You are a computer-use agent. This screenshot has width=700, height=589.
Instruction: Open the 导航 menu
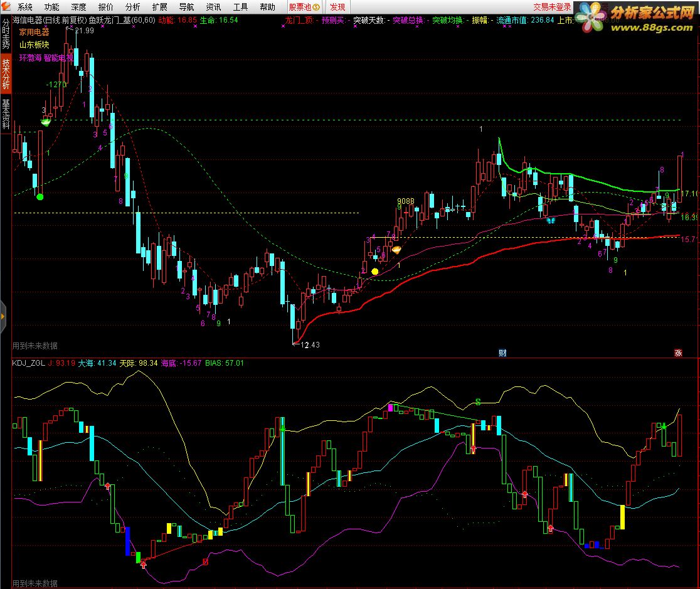click(187, 7)
